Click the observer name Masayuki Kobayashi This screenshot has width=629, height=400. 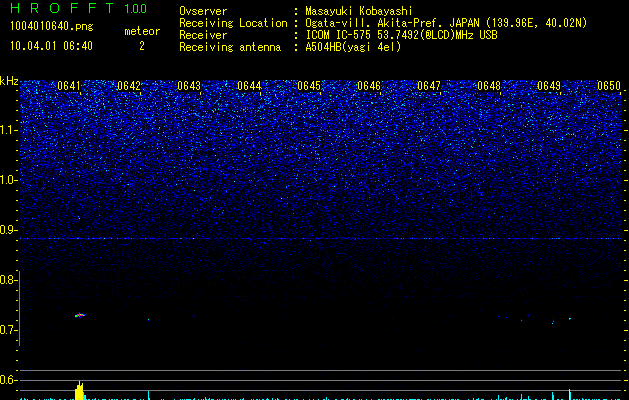pyautogui.click(x=359, y=11)
